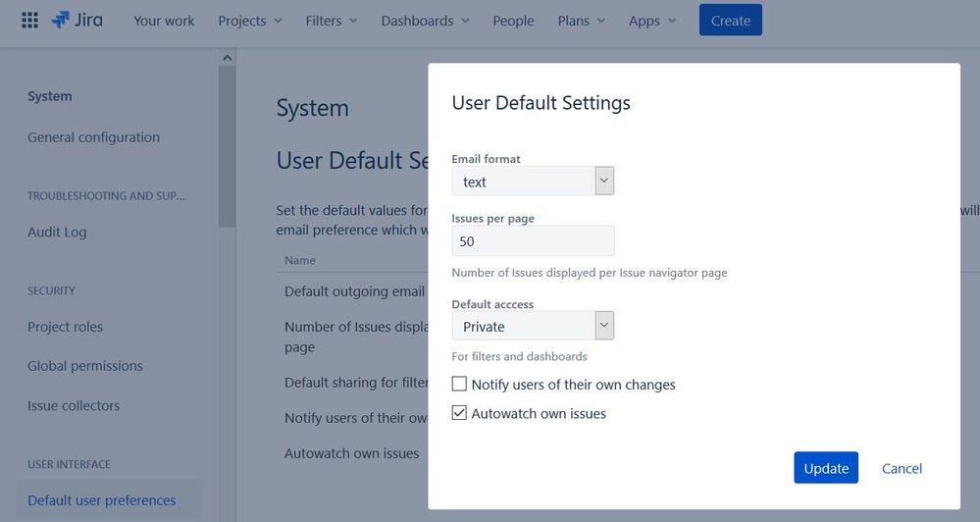Click the sidebar scroll-up arrow
This screenshot has width=980, height=522.
(x=227, y=58)
